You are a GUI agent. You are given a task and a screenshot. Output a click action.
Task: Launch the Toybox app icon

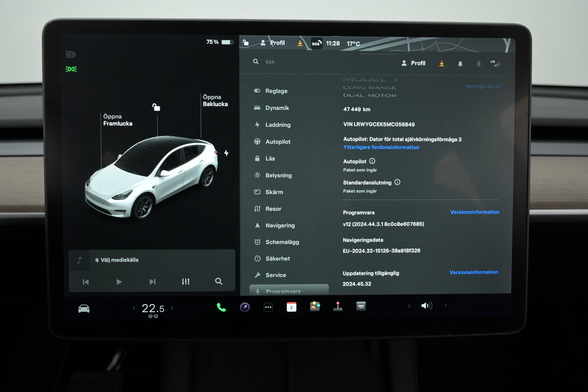coord(315,306)
